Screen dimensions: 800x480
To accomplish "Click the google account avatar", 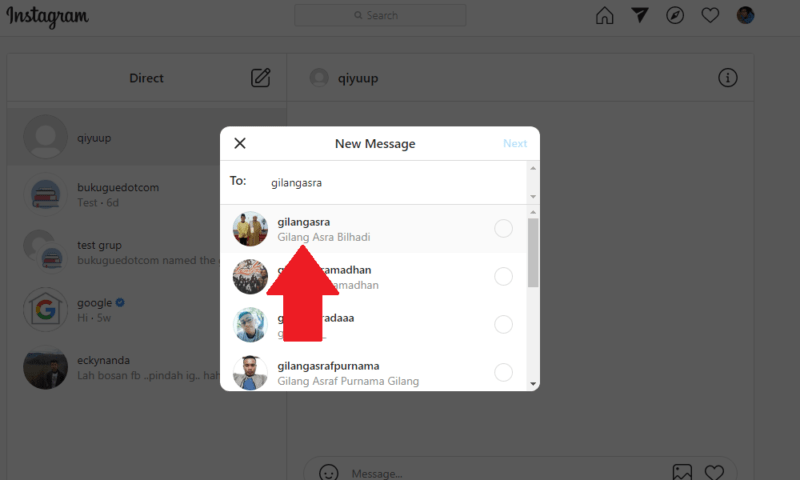I will [x=45, y=310].
